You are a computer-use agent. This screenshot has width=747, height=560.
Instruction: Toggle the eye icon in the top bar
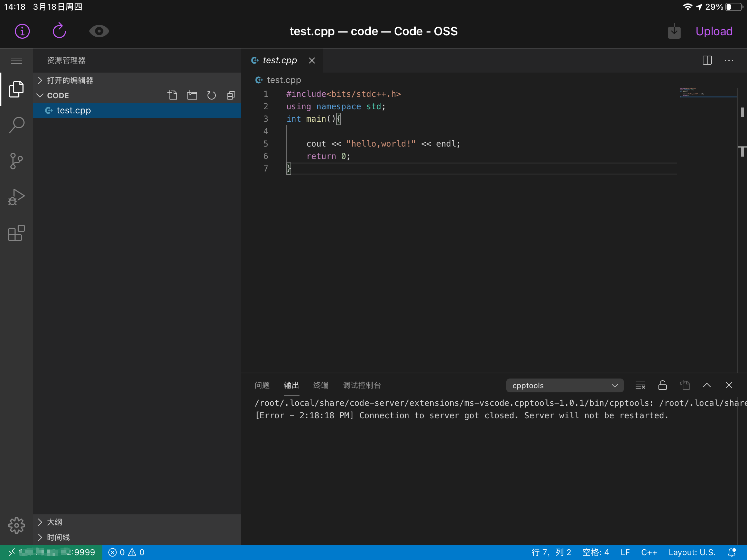pyautogui.click(x=99, y=31)
